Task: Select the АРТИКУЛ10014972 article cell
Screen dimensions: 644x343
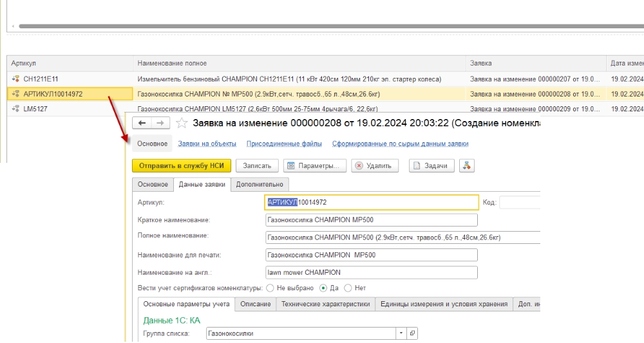Action: (70, 94)
